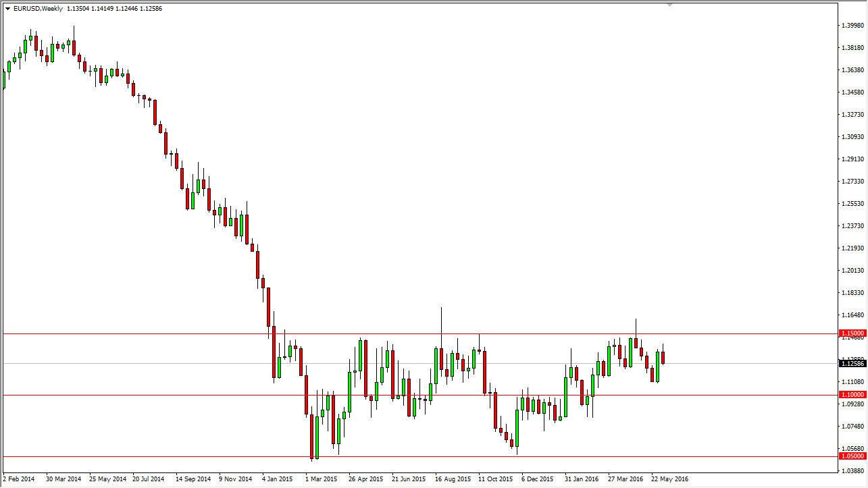Click the black current price tag 1.12586

coord(852,364)
